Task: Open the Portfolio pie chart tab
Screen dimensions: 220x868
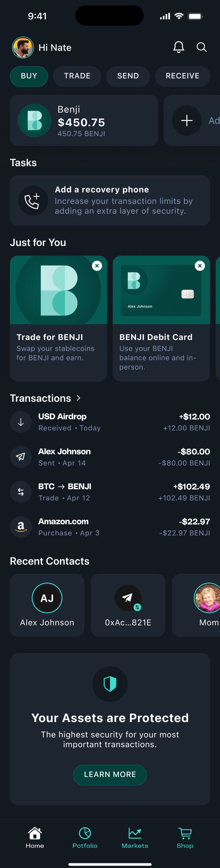Action: 85,837
